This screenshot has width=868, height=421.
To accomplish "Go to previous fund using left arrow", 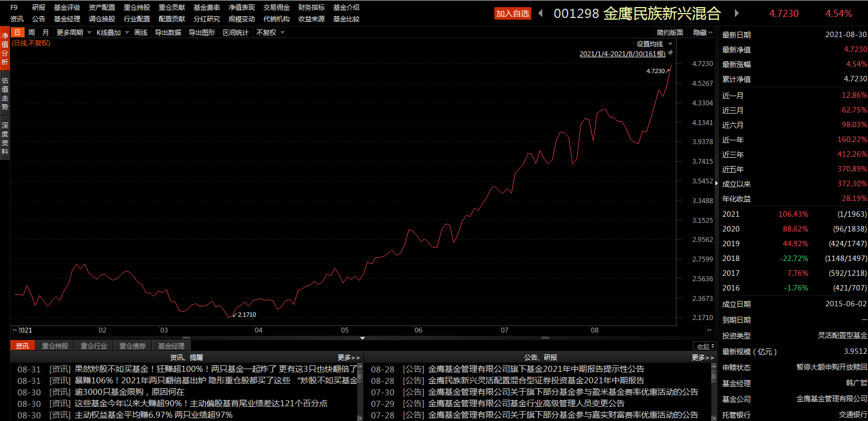I will (541, 13).
